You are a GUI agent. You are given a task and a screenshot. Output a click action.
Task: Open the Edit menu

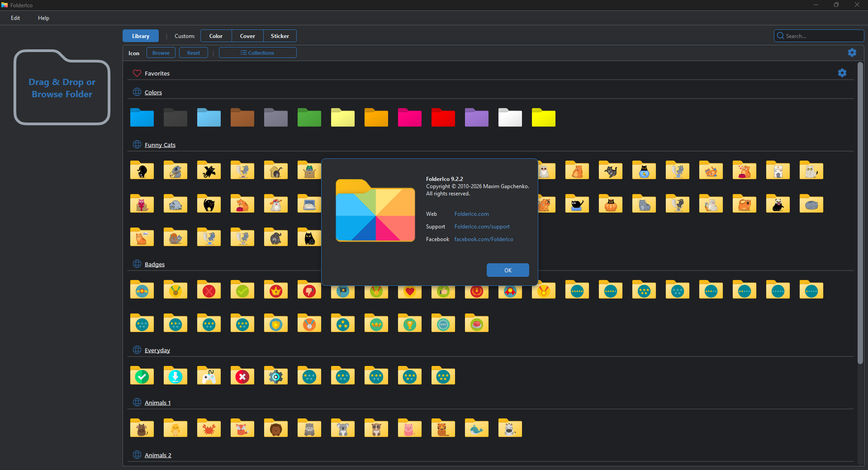pyautogui.click(x=15, y=18)
